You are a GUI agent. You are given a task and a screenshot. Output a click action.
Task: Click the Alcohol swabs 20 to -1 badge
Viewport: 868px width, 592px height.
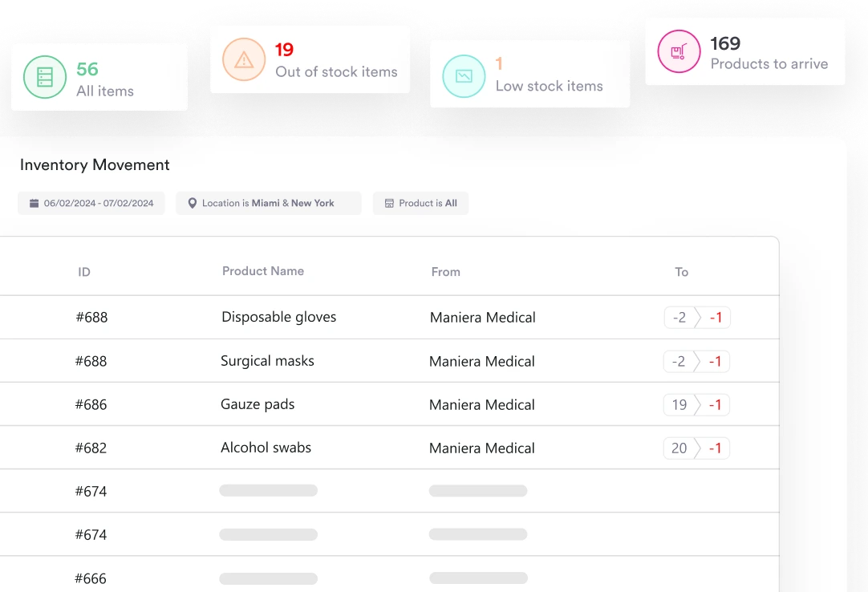coord(696,448)
